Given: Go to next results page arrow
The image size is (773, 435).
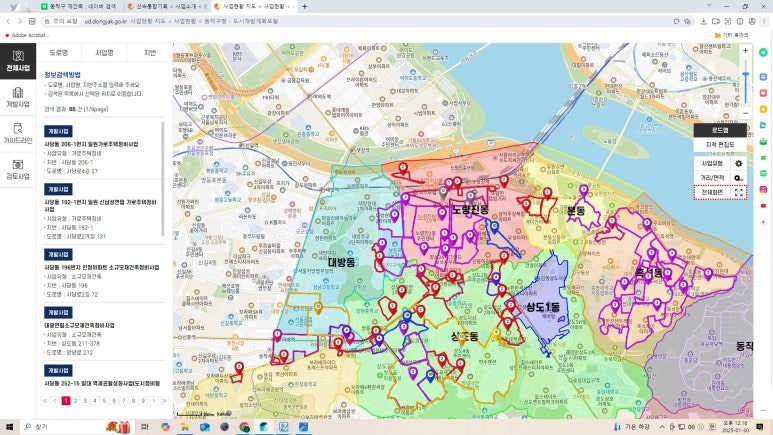Looking at the screenshot, I should click(154, 401).
